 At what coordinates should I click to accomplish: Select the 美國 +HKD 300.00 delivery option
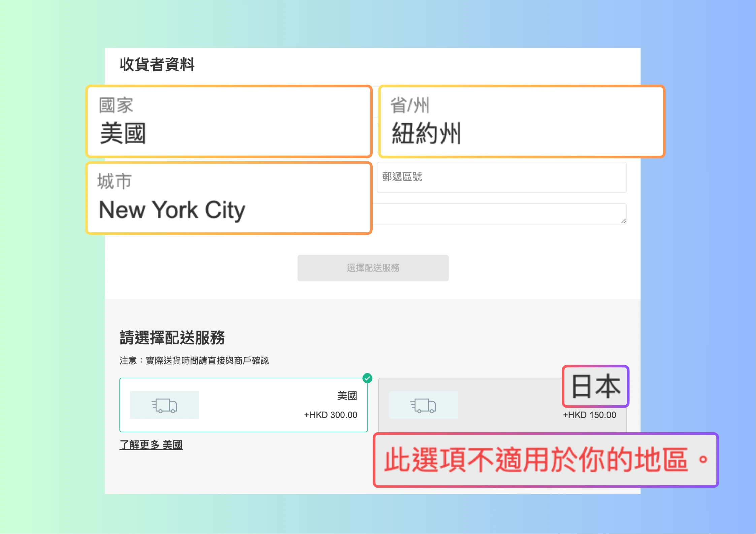coord(243,405)
